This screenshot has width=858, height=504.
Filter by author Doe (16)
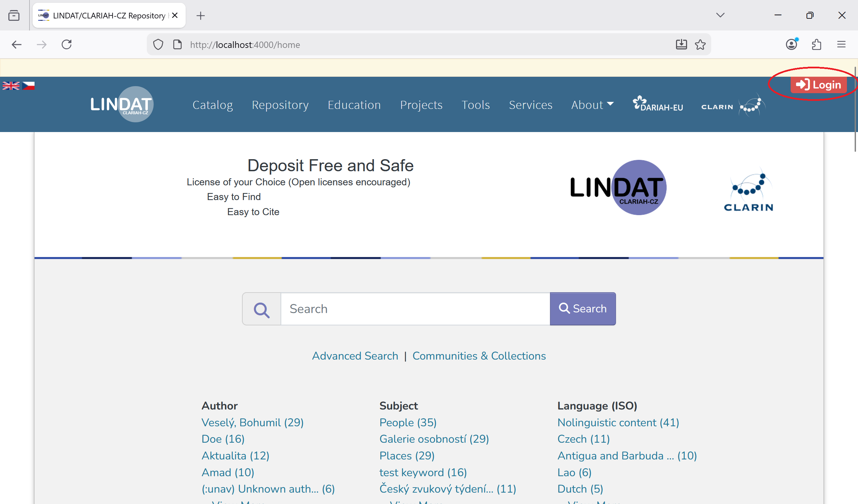[x=223, y=439]
